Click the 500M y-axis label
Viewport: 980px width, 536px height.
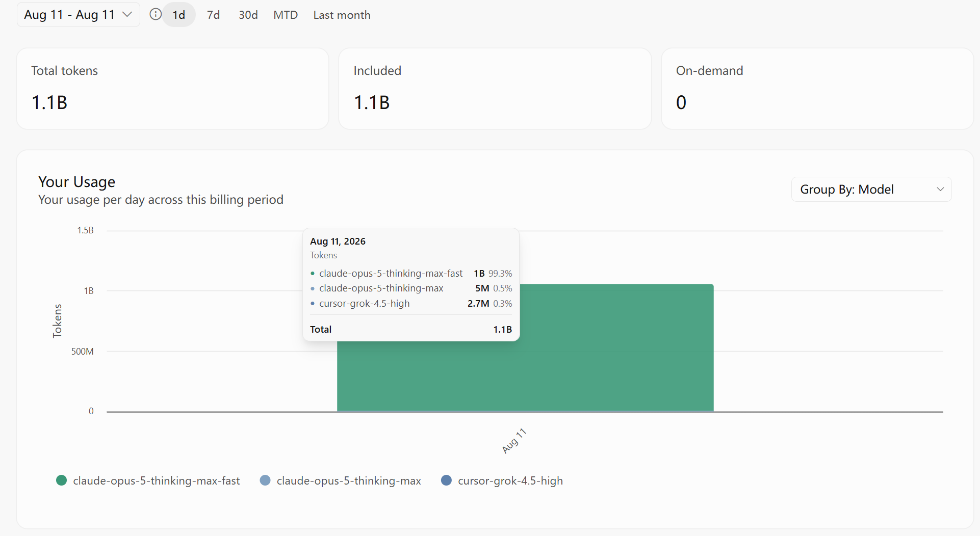click(x=83, y=352)
